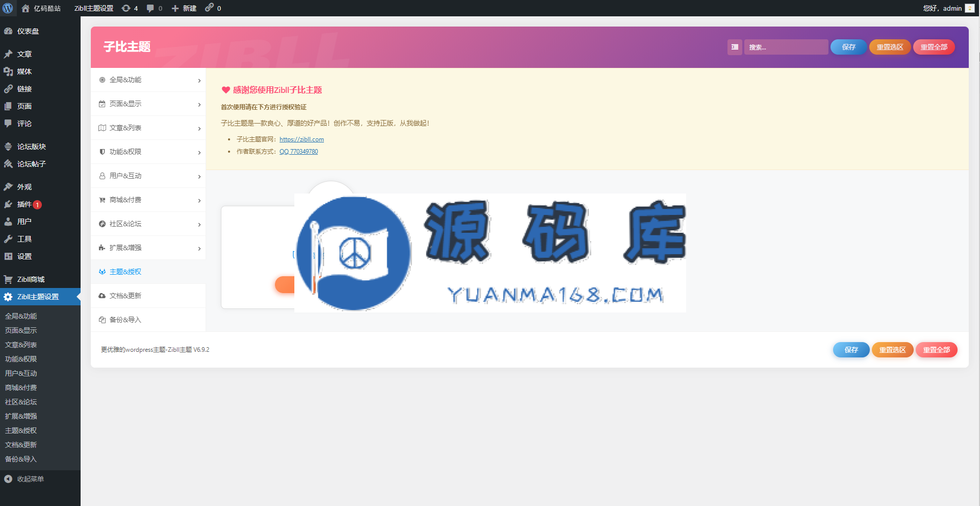Open sidebar submenu 全局&功能
Screen dimensions: 980x506
(21, 316)
